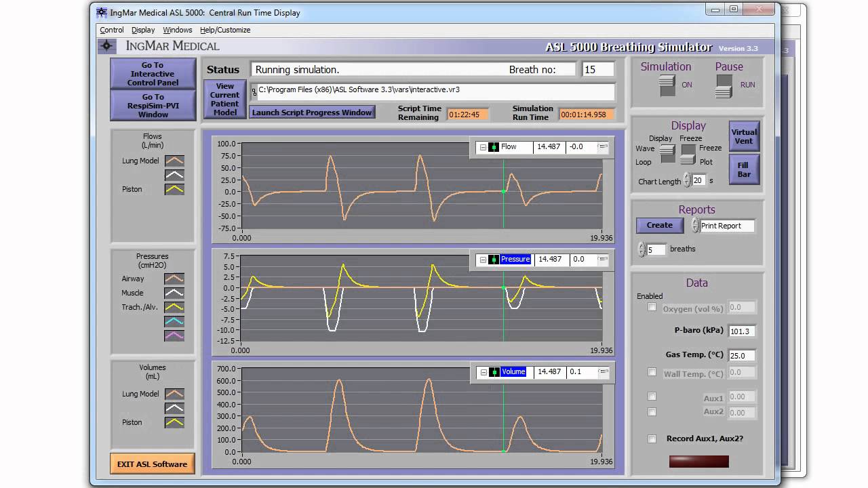Collapse the Volume cursor legend entry
The image size is (868, 488).
click(x=483, y=372)
